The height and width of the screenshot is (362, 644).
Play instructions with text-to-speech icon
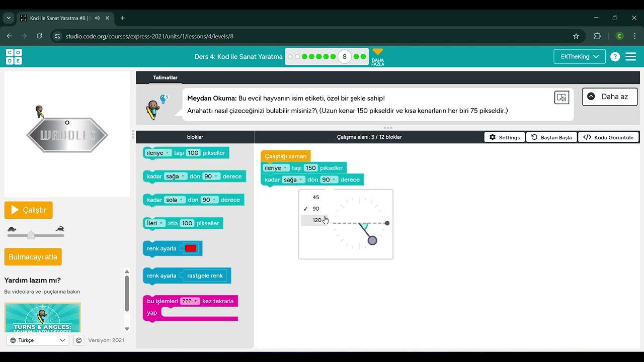pyautogui.click(x=561, y=98)
